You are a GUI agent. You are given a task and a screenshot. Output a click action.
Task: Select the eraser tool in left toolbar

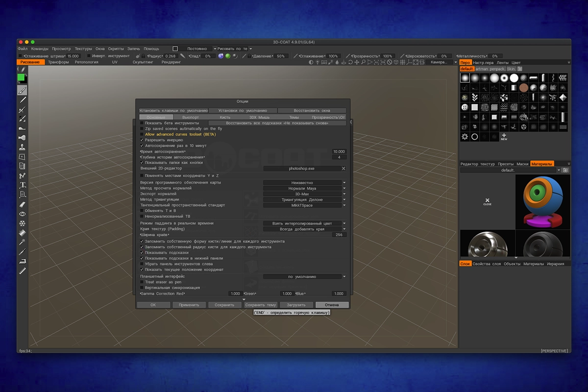coord(22,204)
